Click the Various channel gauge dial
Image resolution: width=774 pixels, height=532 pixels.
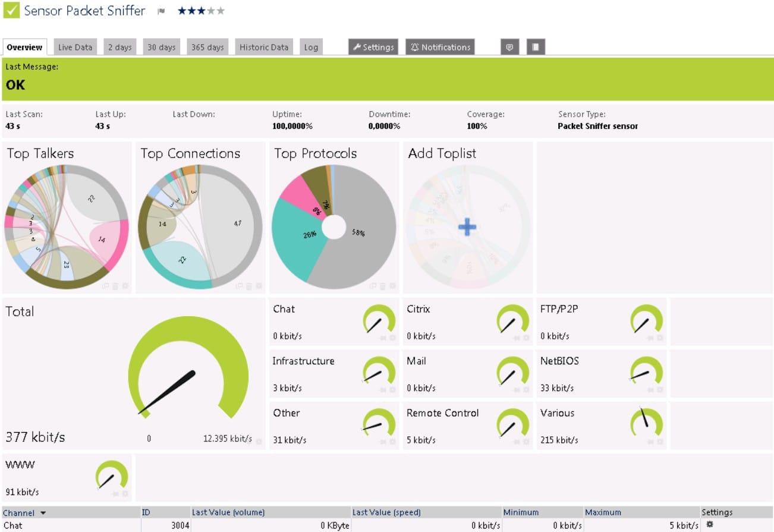coord(646,421)
